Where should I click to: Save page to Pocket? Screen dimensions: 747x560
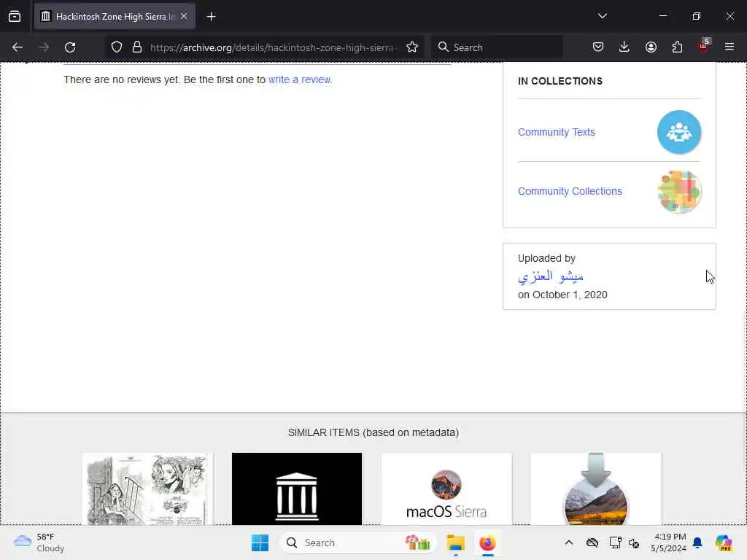click(x=598, y=47)
